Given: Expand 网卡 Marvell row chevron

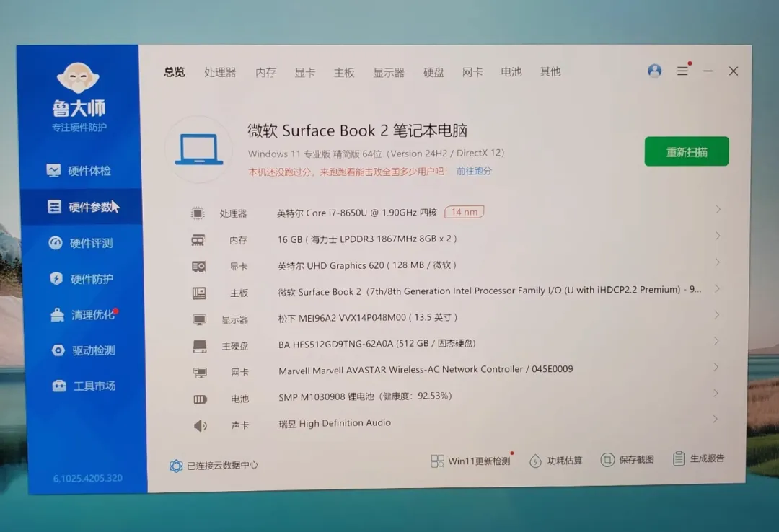Looking at the screenshot, I should coord(716,368).
